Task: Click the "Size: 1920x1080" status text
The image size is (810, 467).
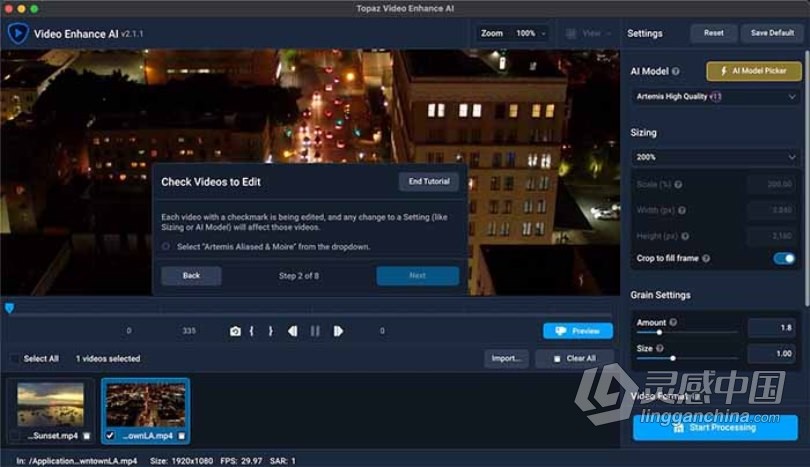Action: [x=181, y=461]
